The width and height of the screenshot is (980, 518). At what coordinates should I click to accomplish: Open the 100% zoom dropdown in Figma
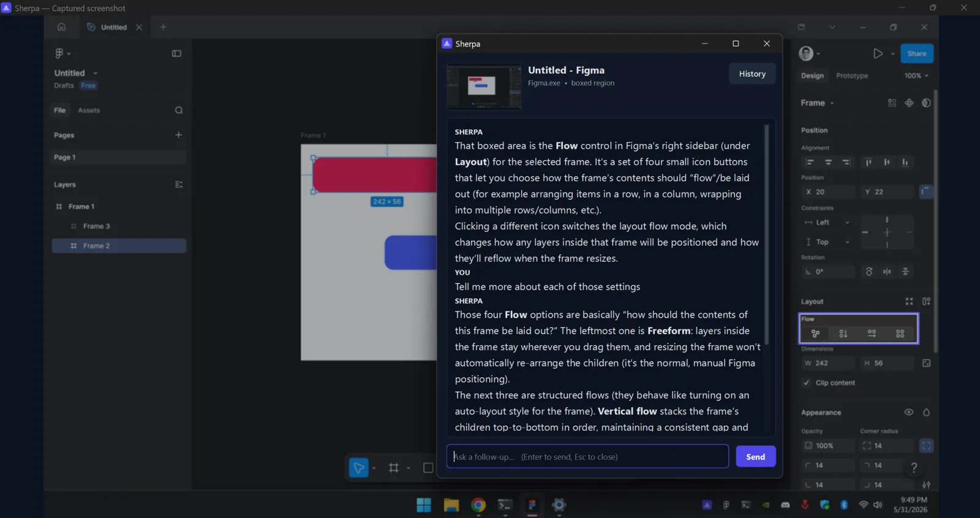click(x=916, y=76)
